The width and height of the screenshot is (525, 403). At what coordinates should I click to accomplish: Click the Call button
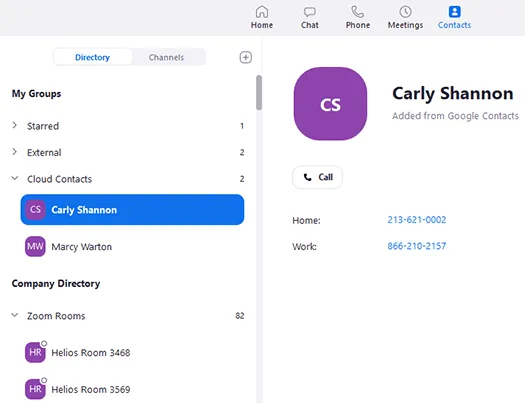tap(317, 177)
